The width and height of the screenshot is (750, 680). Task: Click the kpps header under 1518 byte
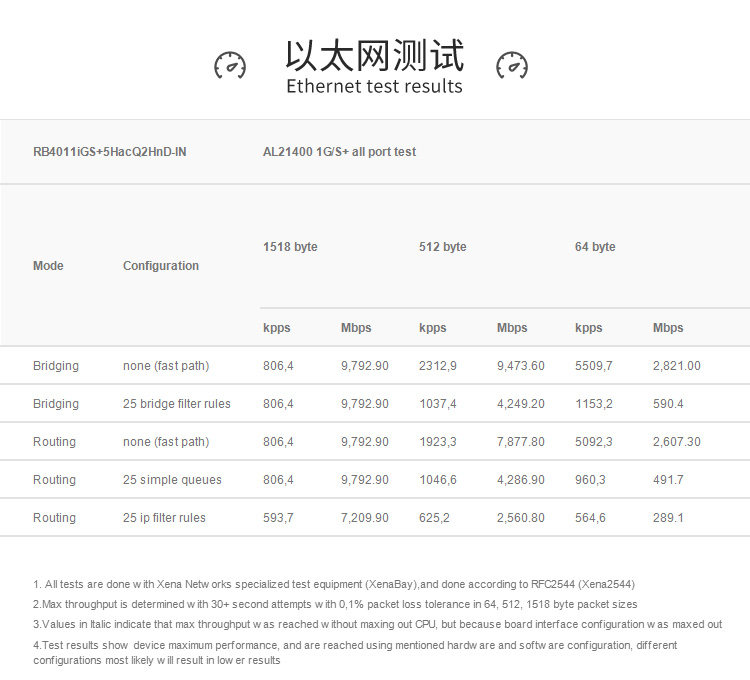point(276,328)
